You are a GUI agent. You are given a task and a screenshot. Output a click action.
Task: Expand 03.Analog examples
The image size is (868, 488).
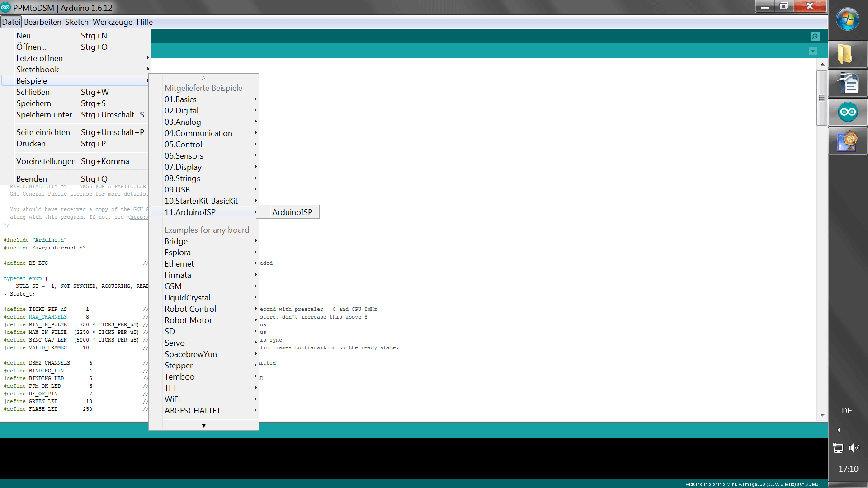tap(203, 122)
